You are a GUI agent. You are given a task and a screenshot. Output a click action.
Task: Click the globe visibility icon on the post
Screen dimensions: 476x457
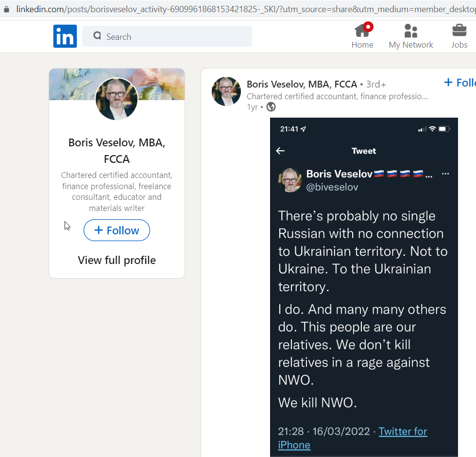coord(271,107)
